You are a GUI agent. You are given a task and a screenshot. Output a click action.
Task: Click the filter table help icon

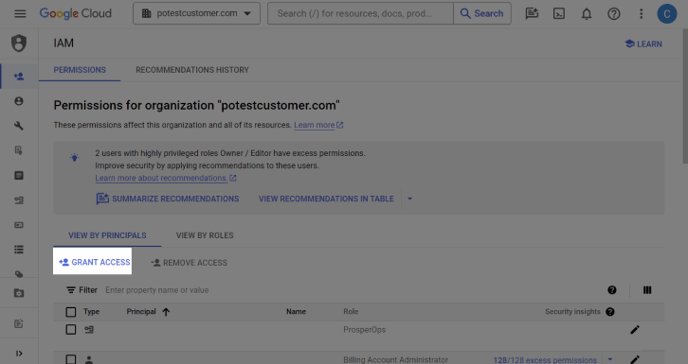click(x=612, y=290)
